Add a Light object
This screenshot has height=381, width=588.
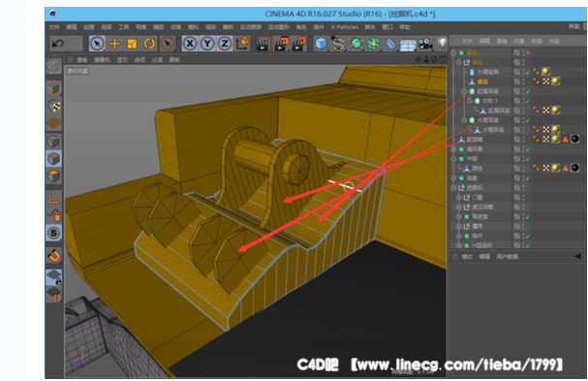tap(443, 44)
